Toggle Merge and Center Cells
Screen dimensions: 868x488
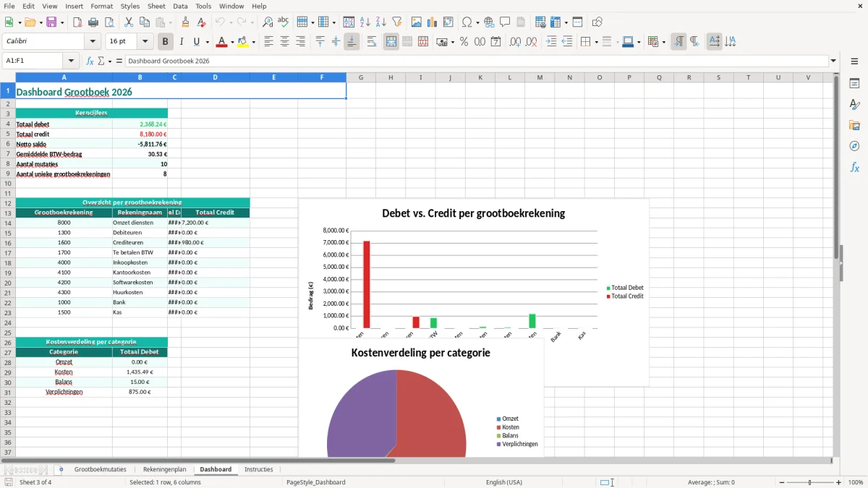[x=391, y=42]
